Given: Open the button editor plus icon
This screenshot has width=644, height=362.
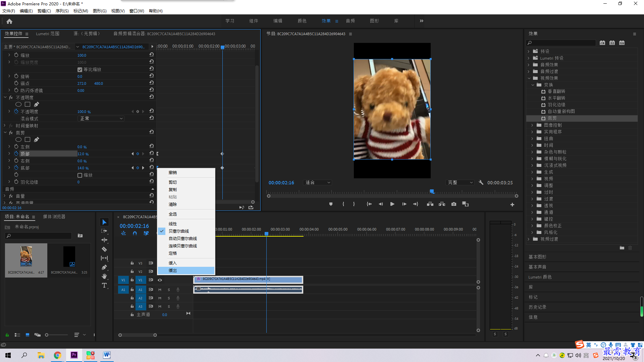Looking at the screenshot, I should click(x=512, y=204).
